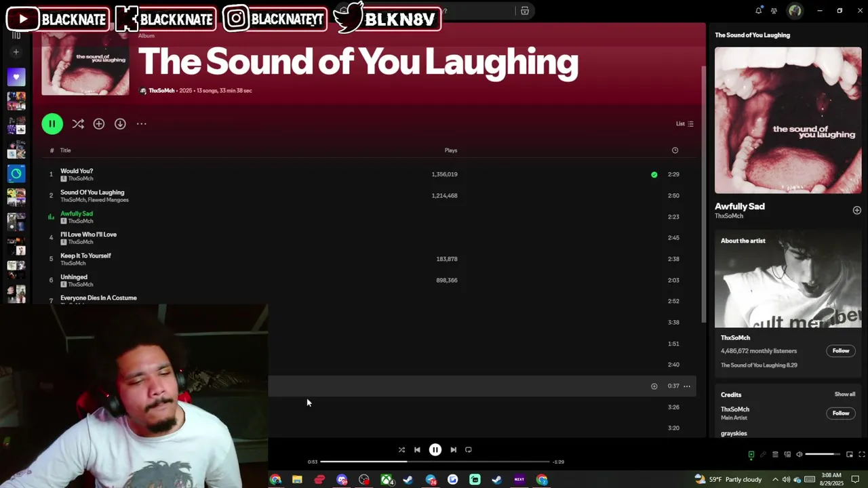Viewport: 868px width, 488px height.
Task: Open ThxSoMch link under Awfully Sad title
Action: [x=729, y=216]
